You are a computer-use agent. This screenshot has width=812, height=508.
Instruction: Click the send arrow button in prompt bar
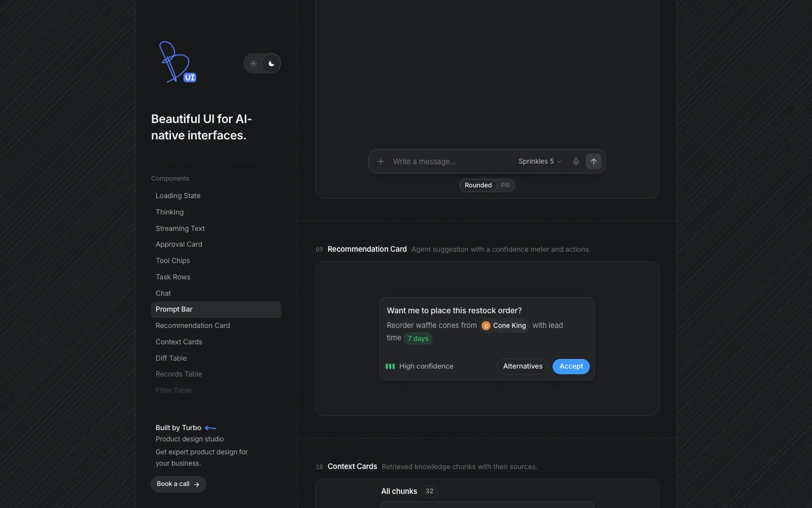(x=594, y=161)
